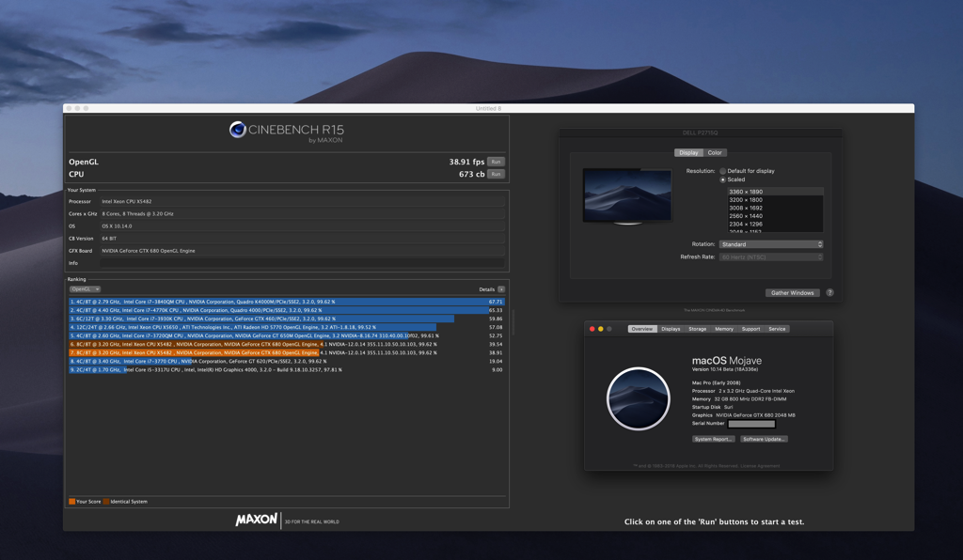This screenshot has height=560, width=963.
Task: Open the Refresh Rate 60 Hertz dropdown
Action: click(771, 257)
